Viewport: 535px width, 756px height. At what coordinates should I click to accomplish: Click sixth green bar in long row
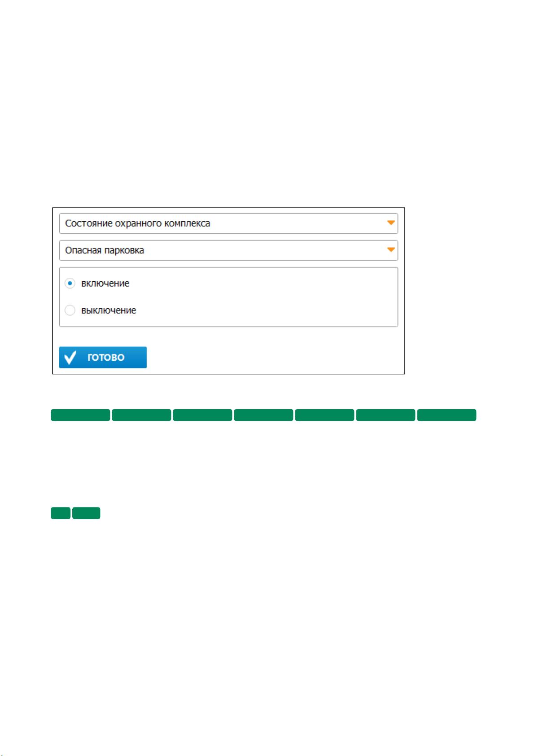[x=386, y=415]
